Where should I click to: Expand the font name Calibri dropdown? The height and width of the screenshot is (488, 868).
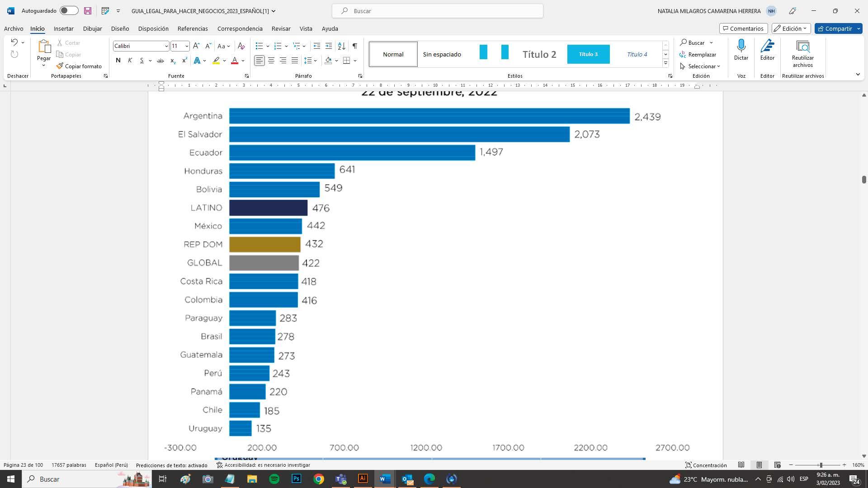(x=166, y=46)
